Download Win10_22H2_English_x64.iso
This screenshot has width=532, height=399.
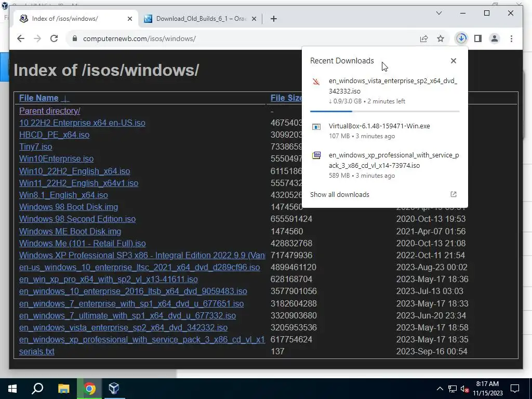coord(75,171)
